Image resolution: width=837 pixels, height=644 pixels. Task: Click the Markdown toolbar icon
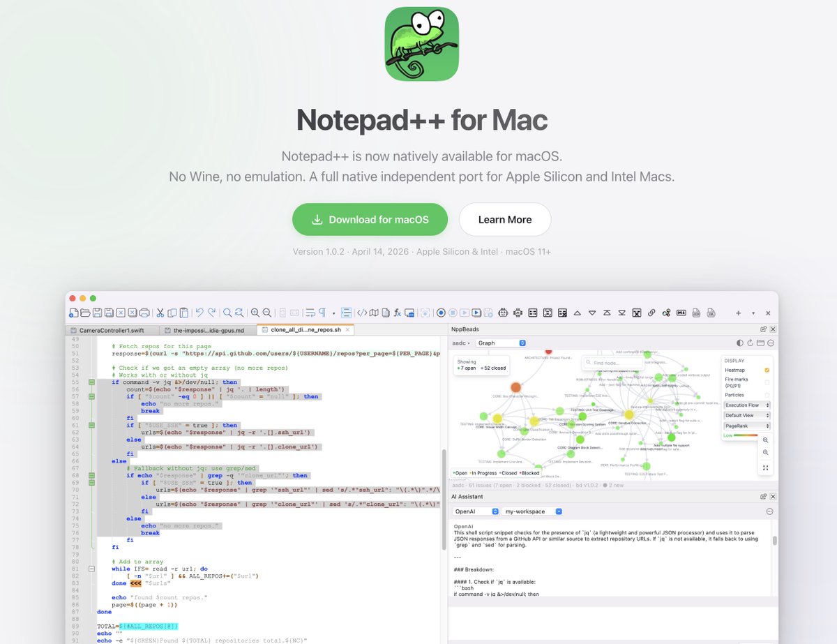pos(681,313)
